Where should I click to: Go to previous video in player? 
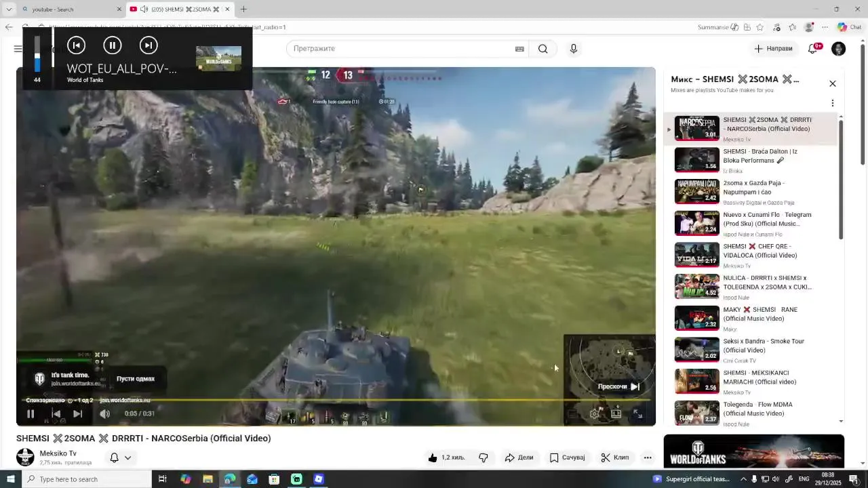(x=56, y=413)
